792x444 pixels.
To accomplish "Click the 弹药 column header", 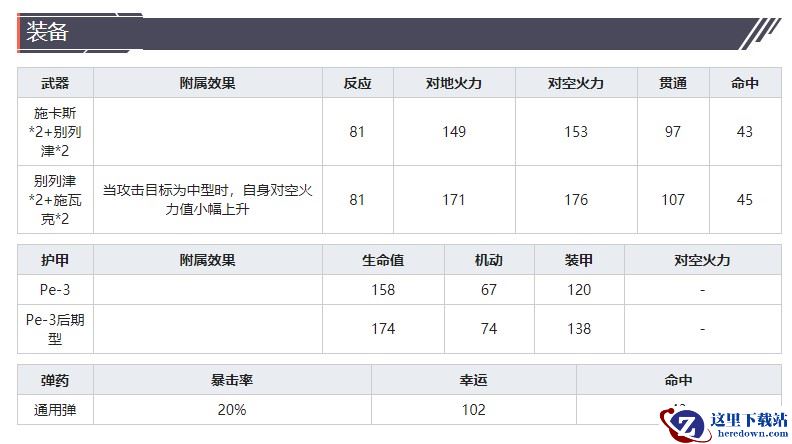I will (55, 380).
